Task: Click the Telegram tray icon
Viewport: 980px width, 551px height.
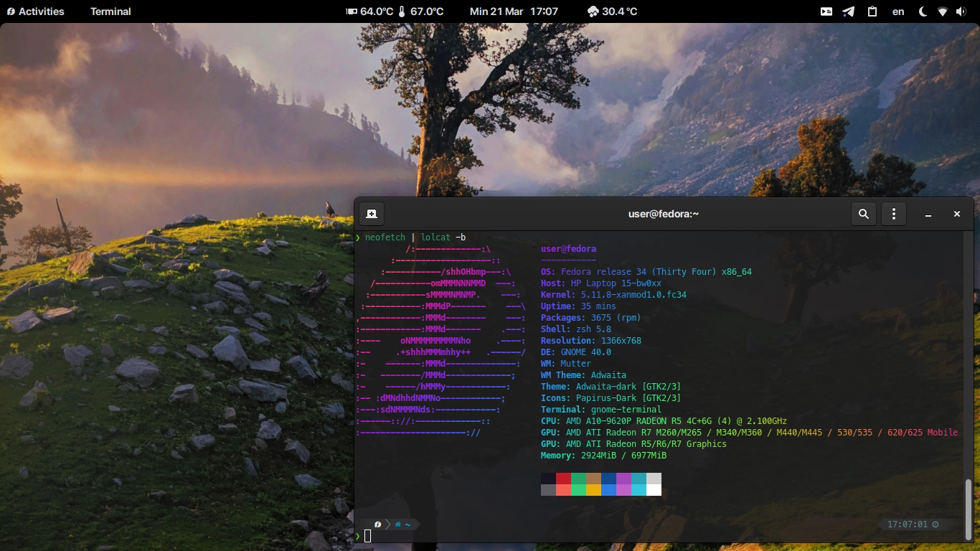Action: click(x=849, y=11)
